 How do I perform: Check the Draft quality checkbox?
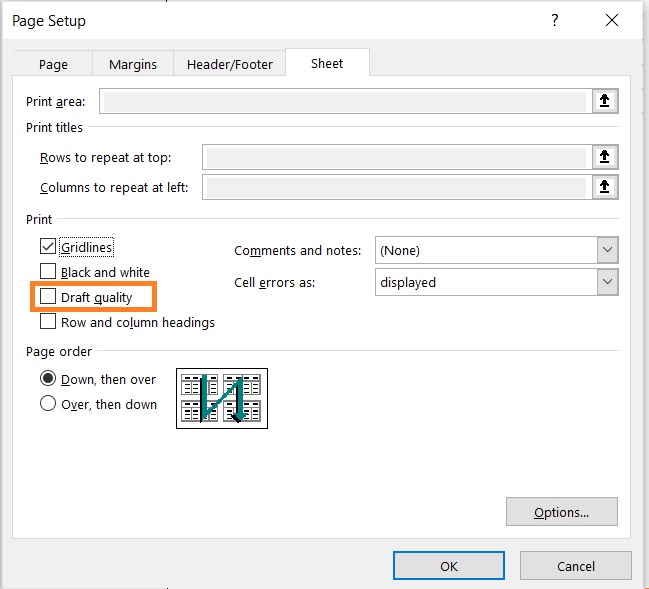click(48, 296)
